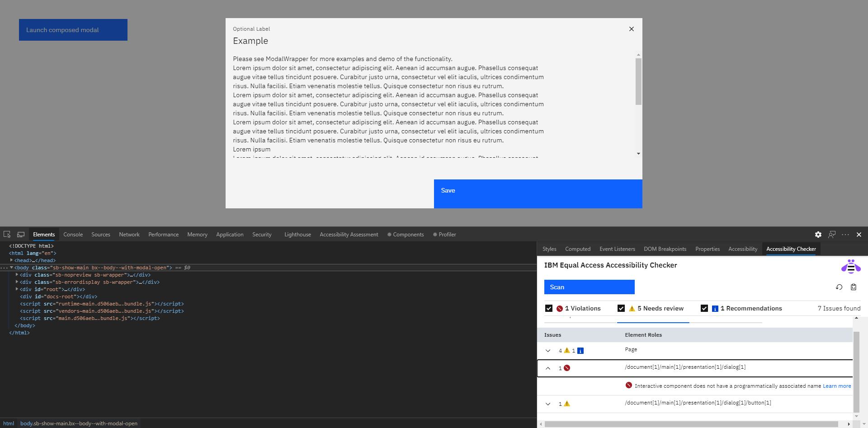
Task: Open the Sources tab
Action: point(101,235)
